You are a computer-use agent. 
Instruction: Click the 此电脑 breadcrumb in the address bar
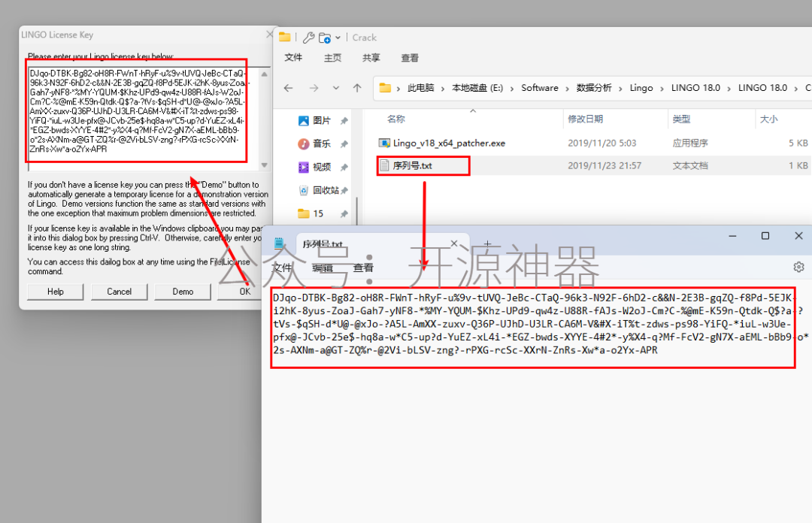(420, 88)
